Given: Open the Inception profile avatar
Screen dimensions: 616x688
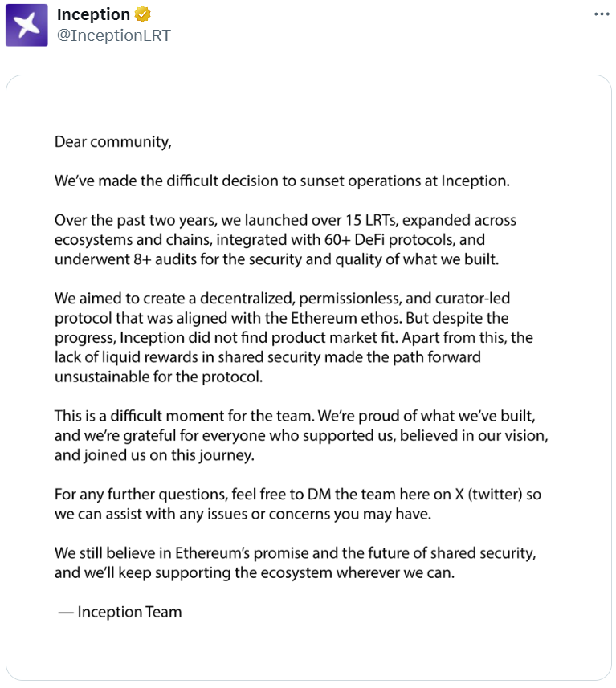Looking at the screenshot, I should click(x=27, y=25).
